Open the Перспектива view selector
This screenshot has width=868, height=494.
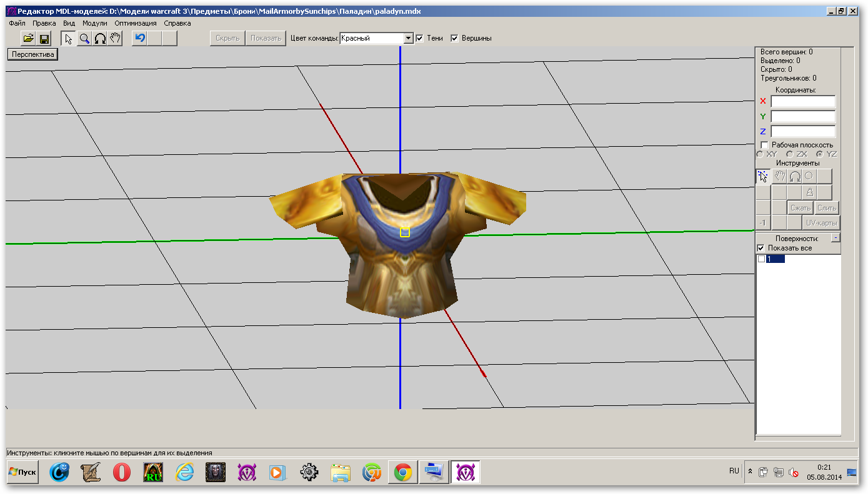(32, 54)
